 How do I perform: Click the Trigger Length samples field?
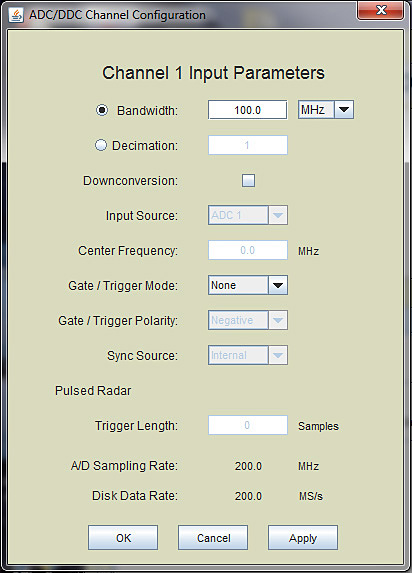(248, 425)
